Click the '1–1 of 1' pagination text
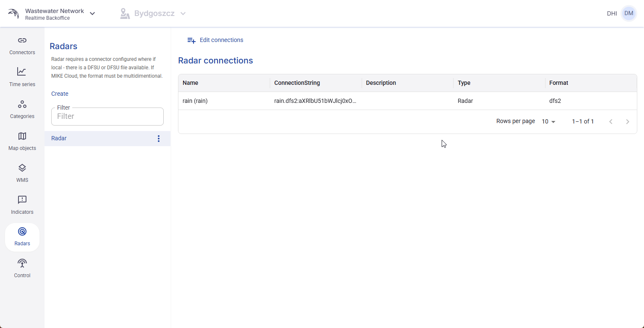The image size is (644, 328). coord(583,121)
